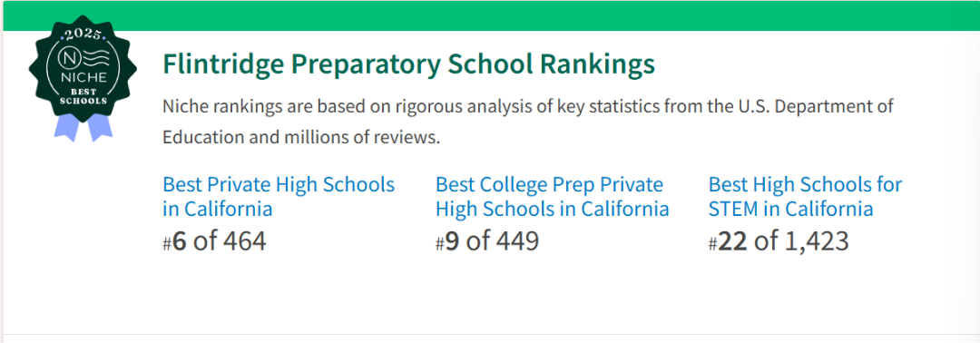980x343 pixels.
Task: Open Best College Prep Private High Schools link
Action: [x=553, y=196]
